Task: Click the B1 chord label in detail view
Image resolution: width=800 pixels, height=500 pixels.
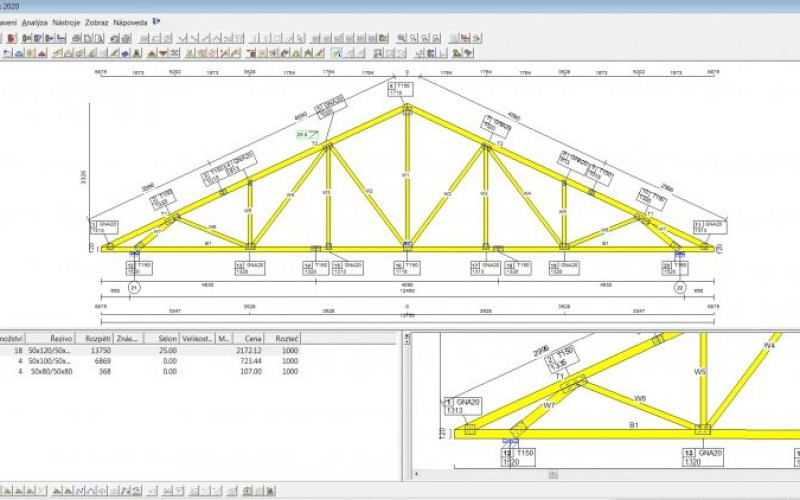Action: tap(634, 424)
